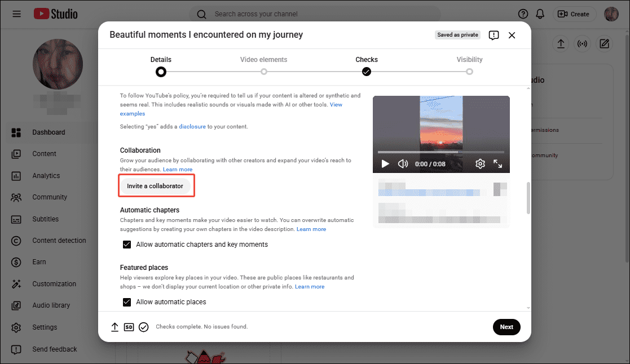Click the video feedback speech-bubble icon
The height and width of the screenshot is (364, 630).
(494, 35)
